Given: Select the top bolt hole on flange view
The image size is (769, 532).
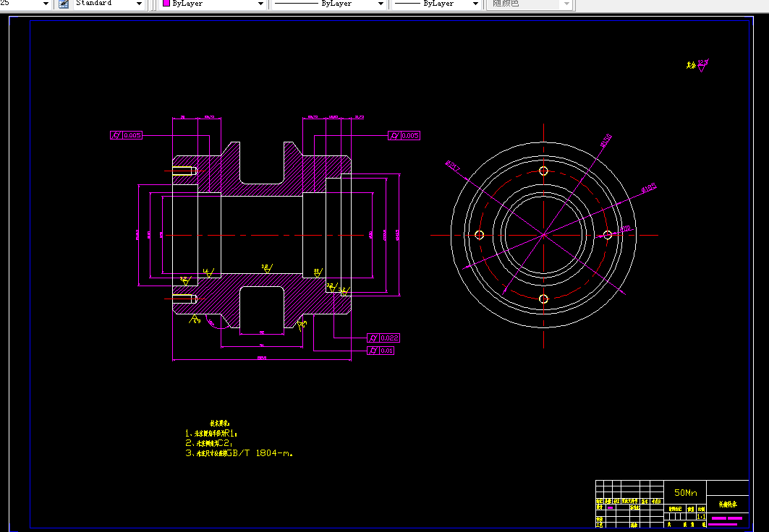Looking at the screenshot, I should [543, 171].
